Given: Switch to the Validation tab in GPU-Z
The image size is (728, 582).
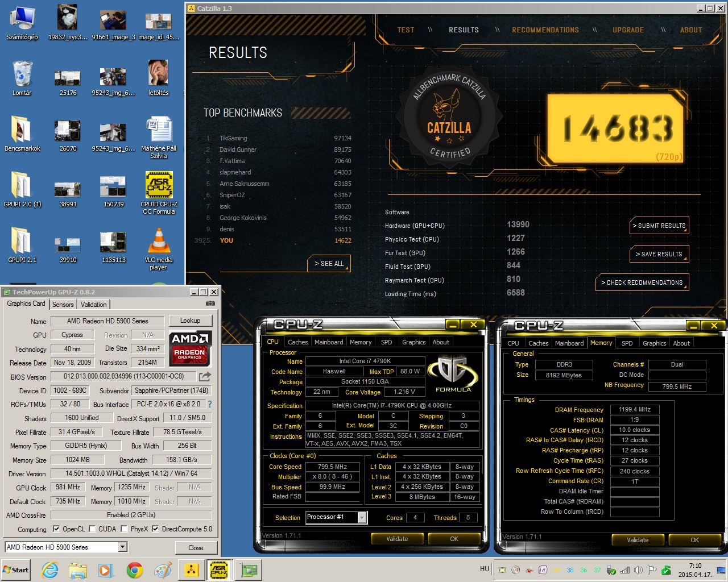Looking at the screenshot, I should [93, 305].
